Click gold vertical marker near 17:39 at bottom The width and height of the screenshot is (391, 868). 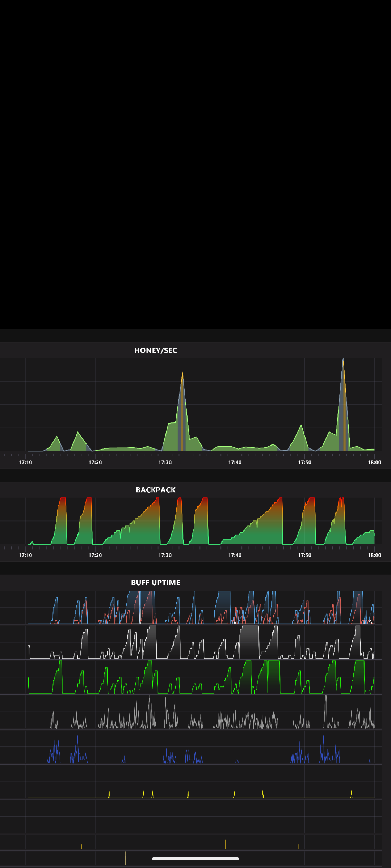click(x=225, y=844)
